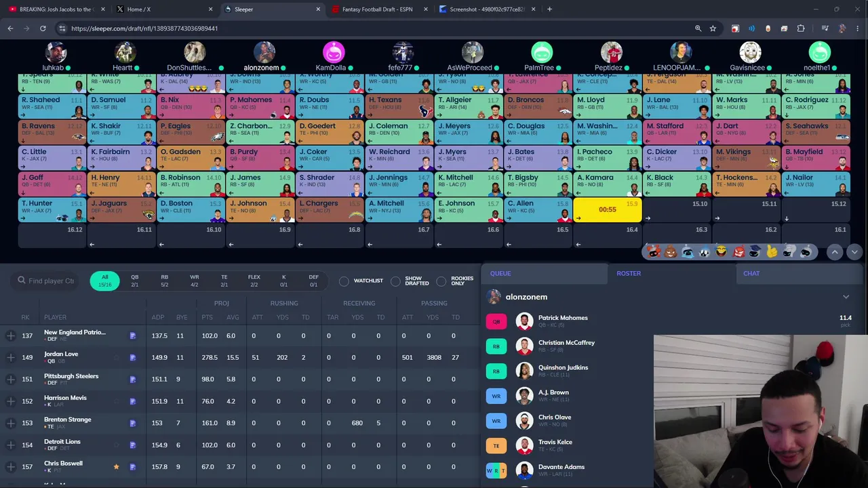Filter players by FLEX position

(254, 281)
